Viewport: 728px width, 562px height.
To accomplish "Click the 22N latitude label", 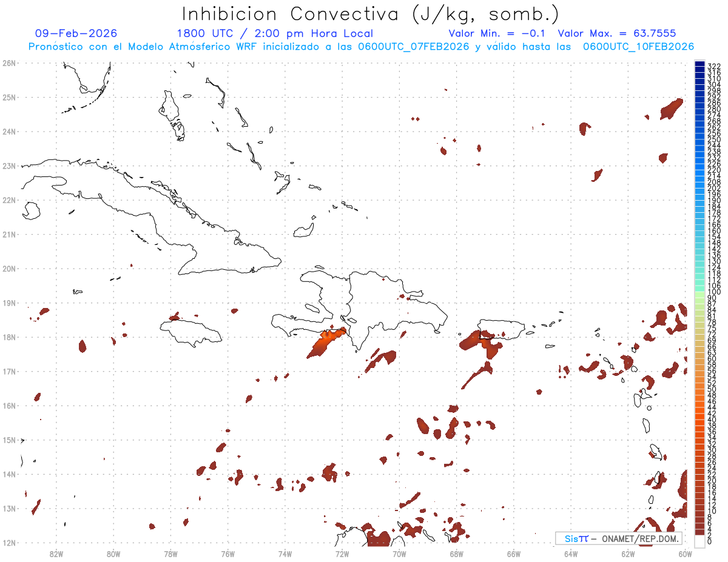I will pyautogui.click(x=8, y=200).
